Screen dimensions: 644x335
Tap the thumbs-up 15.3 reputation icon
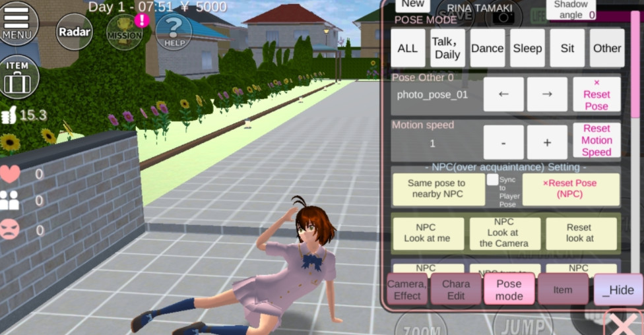(9, 115)
